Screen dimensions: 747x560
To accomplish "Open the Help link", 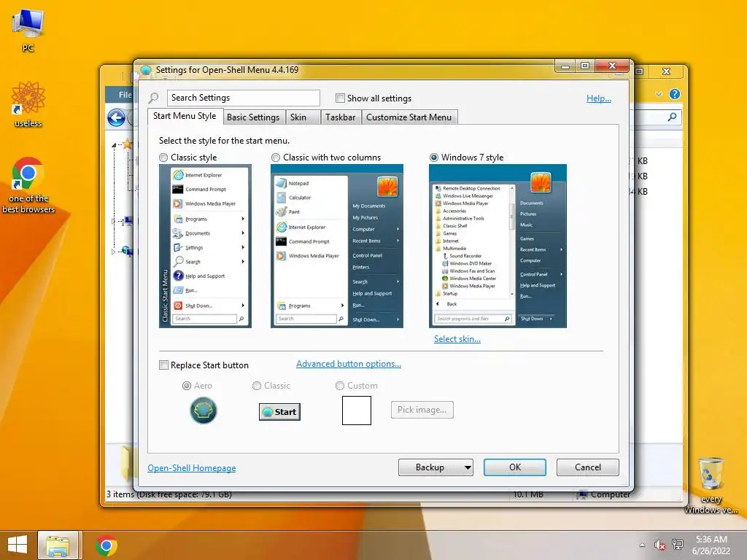I will pyautogui.click(x=598, y=98).
